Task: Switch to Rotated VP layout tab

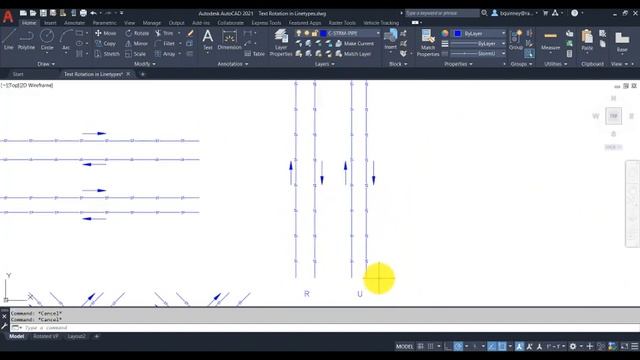Action: point(46,336)
